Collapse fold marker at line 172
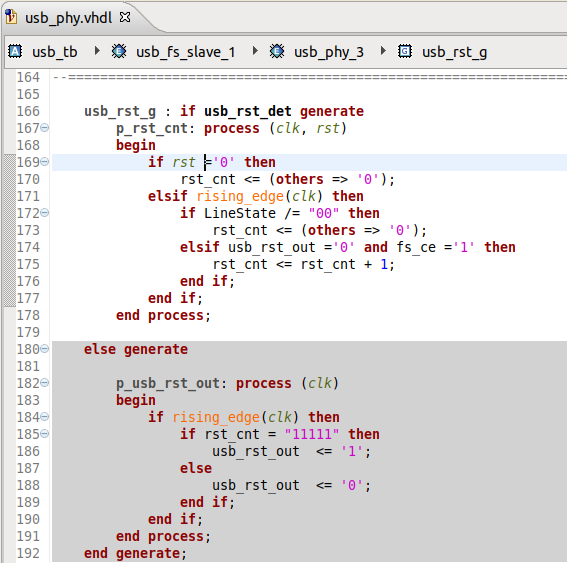The width and height of the screenshot is (567, 563). coord(44,213)
